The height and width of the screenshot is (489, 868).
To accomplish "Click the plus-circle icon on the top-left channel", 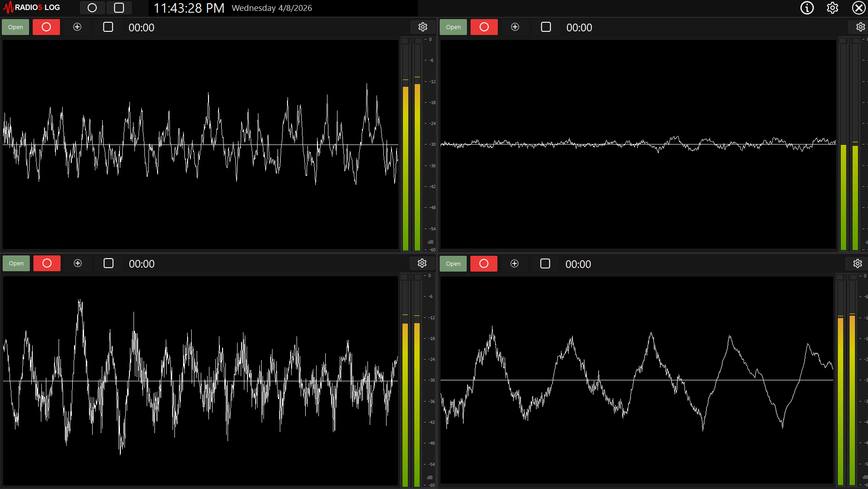I will [x=77, y=27].
